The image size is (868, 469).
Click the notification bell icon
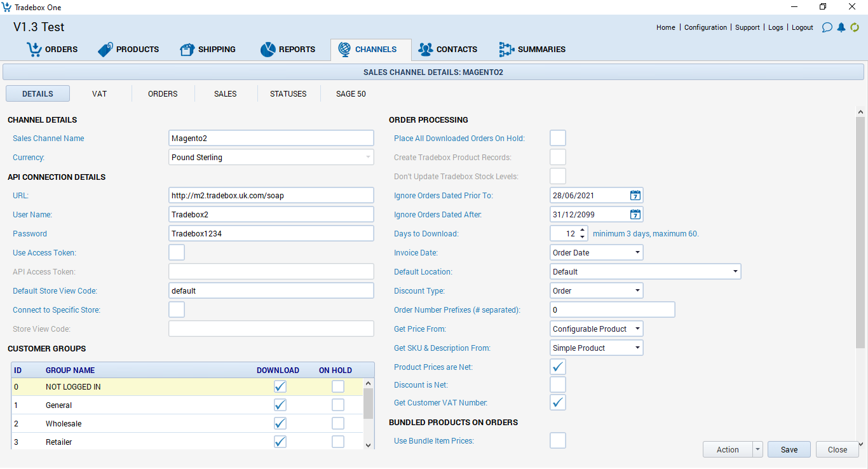pos(841,27)
